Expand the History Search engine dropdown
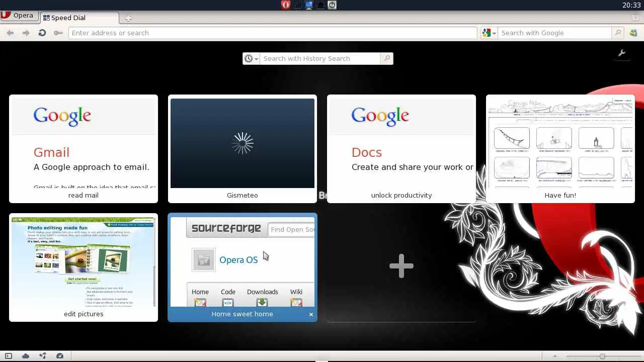The image size is (644, 362). (x=251, y=58)
